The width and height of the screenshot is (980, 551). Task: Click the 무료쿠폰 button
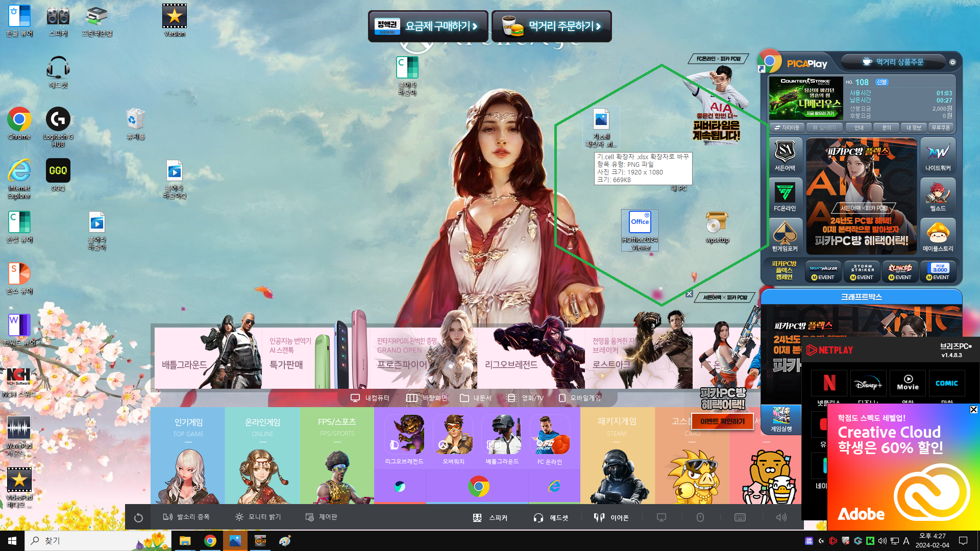tap(941, 128)
